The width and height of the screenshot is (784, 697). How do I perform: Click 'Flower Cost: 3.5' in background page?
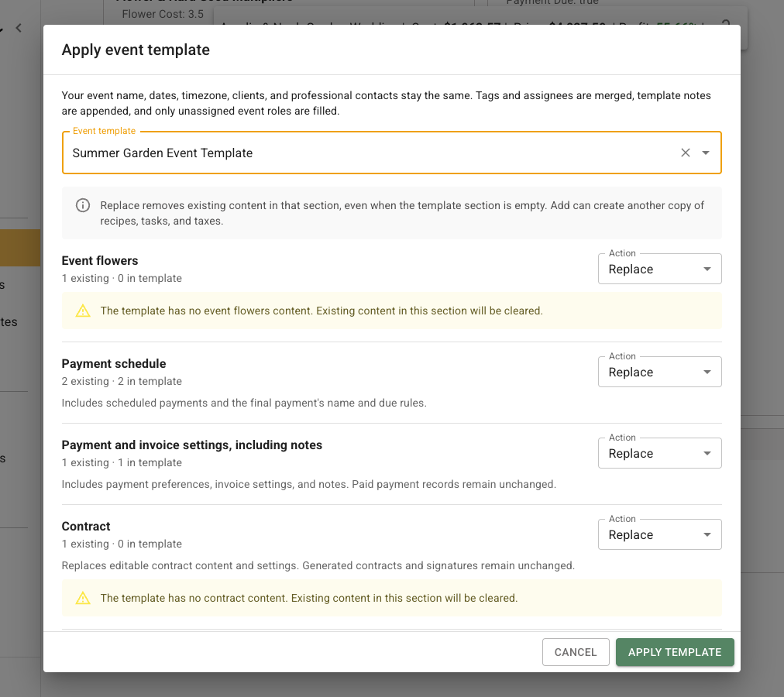(x=163, y=14)
